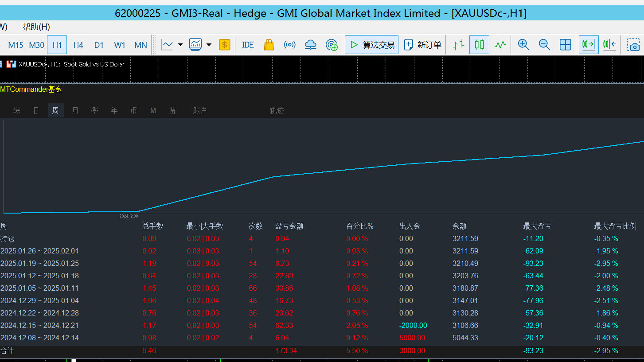Click the 百分比% column header

click(x=360, y=226)
